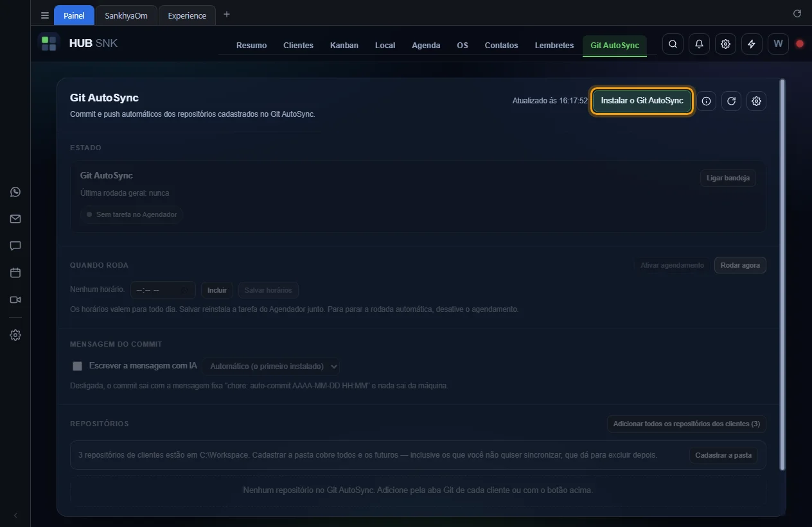Collapse sidebar with the chevron arrow

pyautogui.click(x=15, y=515)
